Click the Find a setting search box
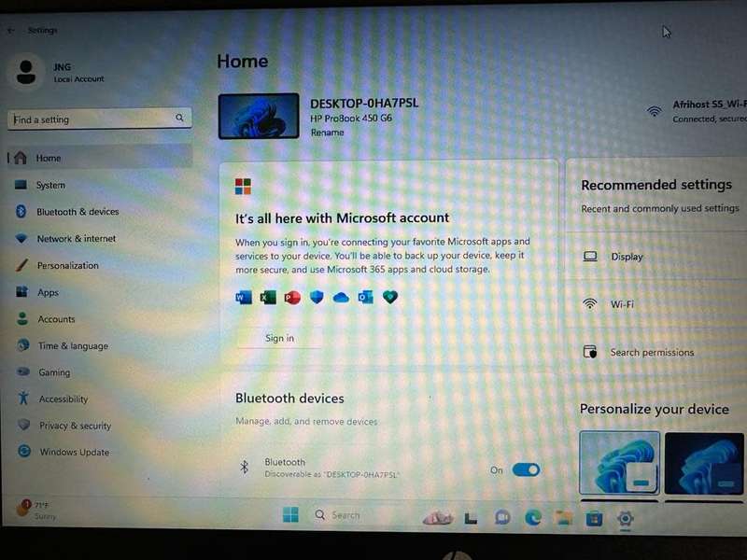 tap(100, 119)
